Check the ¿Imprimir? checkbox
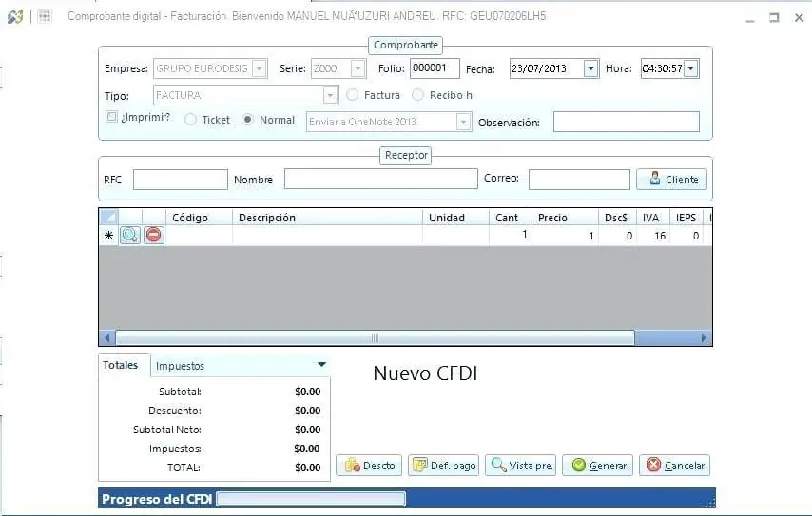Viewport: 812px width, 516px height. click(111, 117)
